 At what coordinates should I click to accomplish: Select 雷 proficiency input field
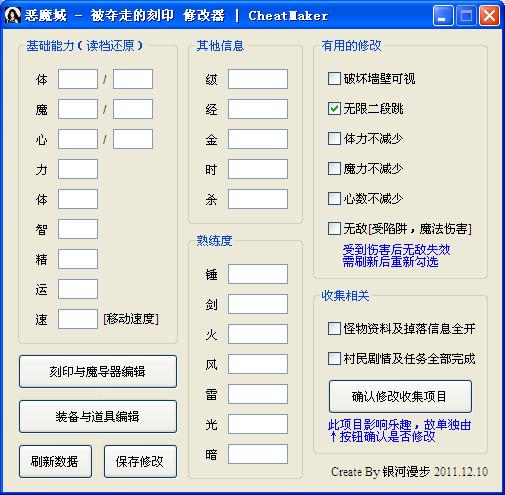(258, 394)
